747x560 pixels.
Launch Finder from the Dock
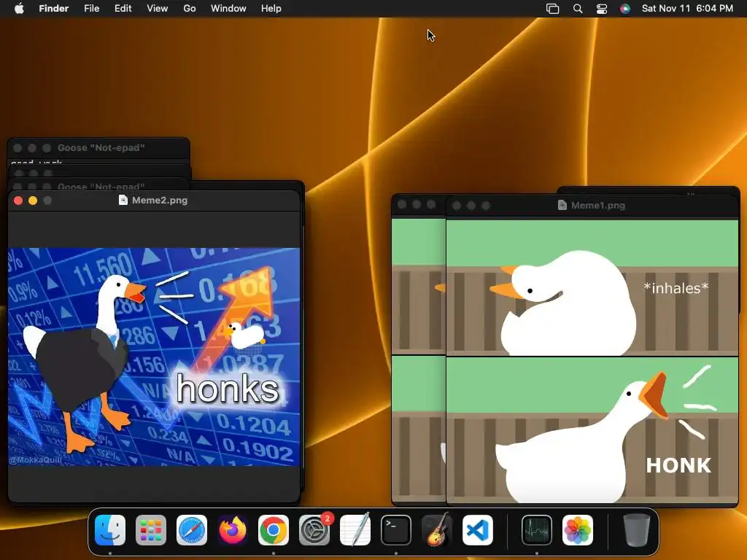coord(110,530)
